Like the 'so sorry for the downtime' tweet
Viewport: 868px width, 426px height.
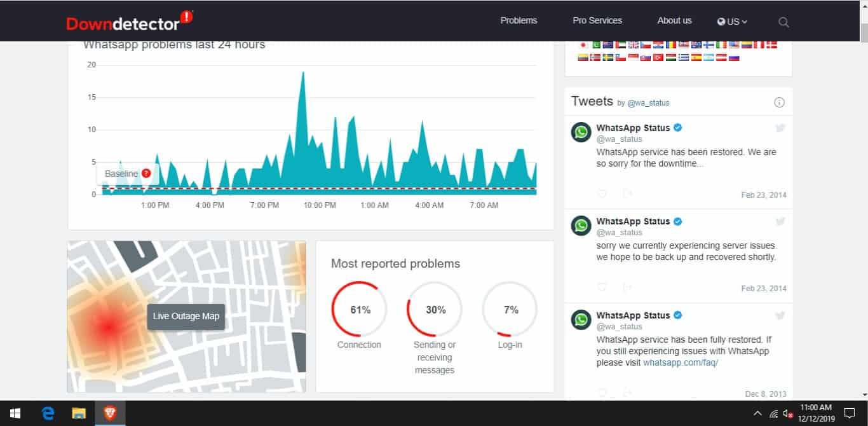602,194
